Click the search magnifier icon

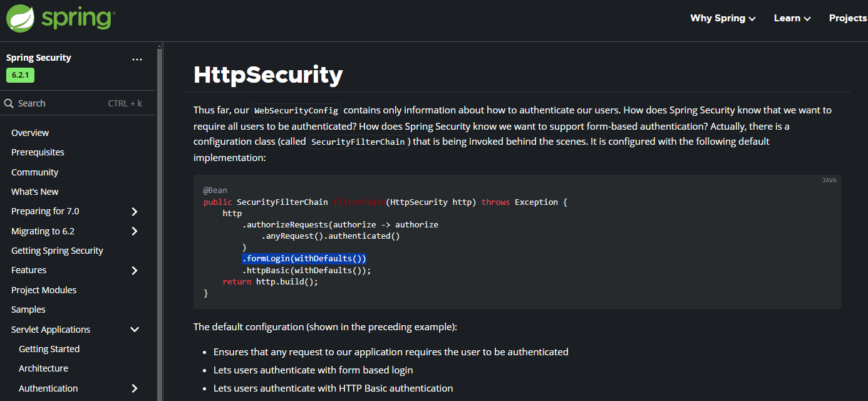(x=9, y=103)
